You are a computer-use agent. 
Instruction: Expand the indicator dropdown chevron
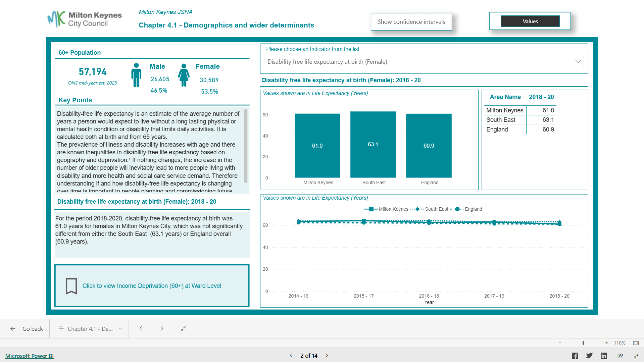point(578,61)
